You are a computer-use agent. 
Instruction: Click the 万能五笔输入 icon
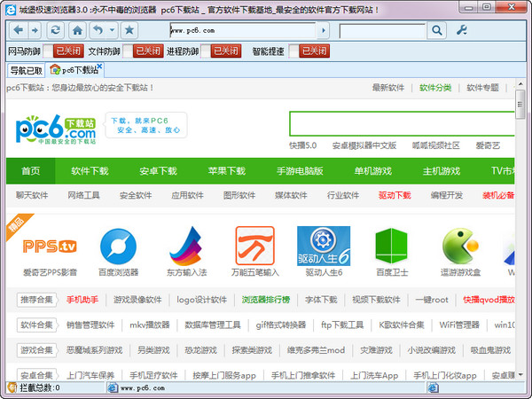tap(254, 246)
